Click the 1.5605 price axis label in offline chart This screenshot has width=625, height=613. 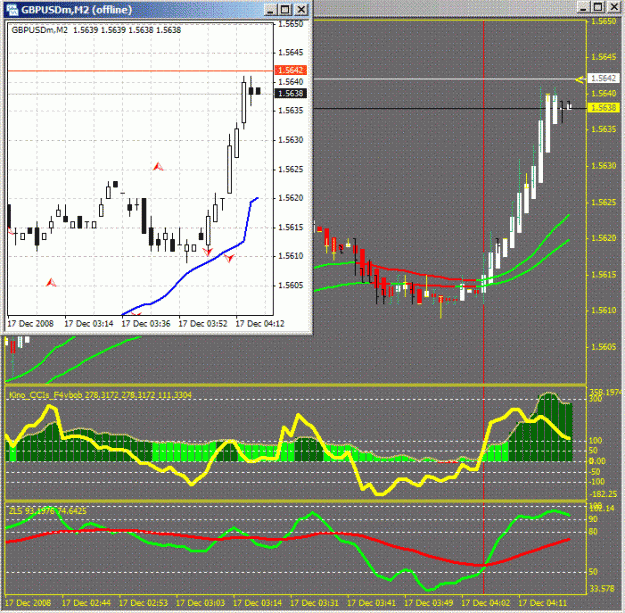click(x=291, y=285)
